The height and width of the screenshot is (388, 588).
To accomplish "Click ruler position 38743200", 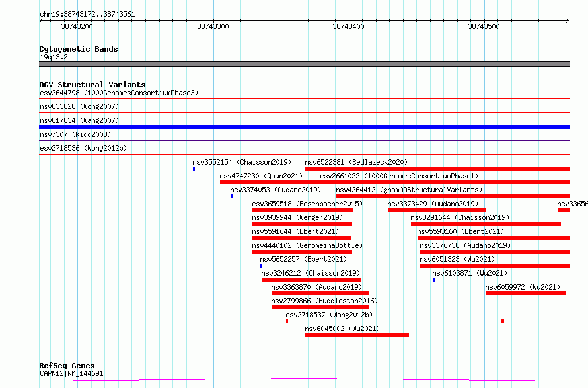I will (x=77, y=26).
